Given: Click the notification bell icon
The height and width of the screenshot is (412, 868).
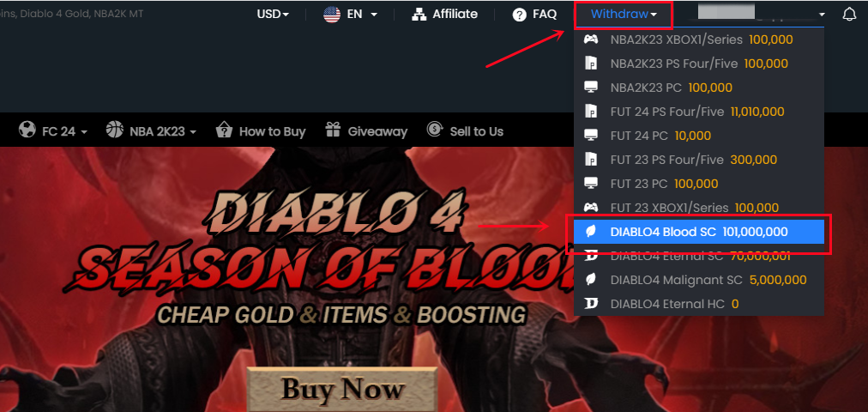Looking at the screenshot, I should coord(849,15).
